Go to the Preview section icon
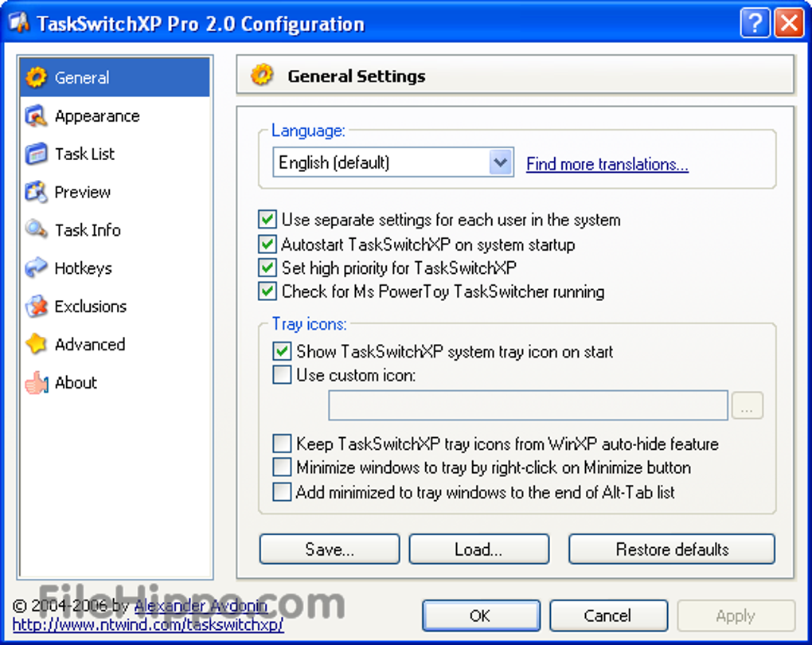This screenshot has height=645, width=812. pyautogui.click(x=37, y=192)
